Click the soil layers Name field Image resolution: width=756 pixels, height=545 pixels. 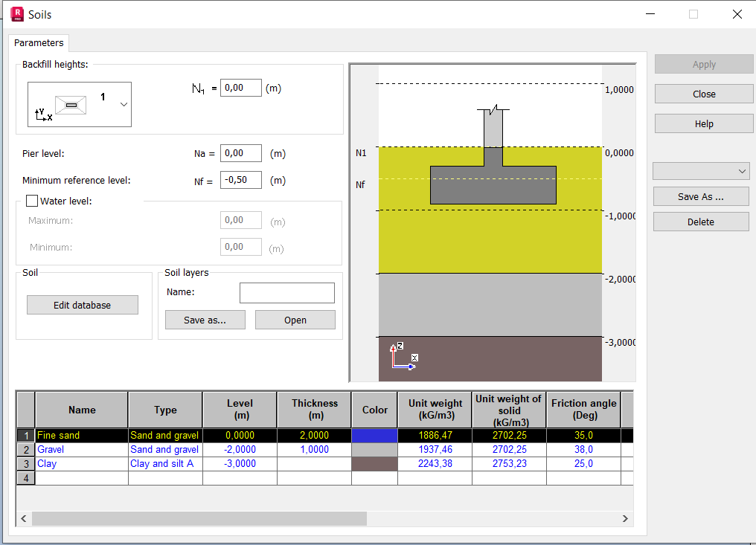(286, 292)
